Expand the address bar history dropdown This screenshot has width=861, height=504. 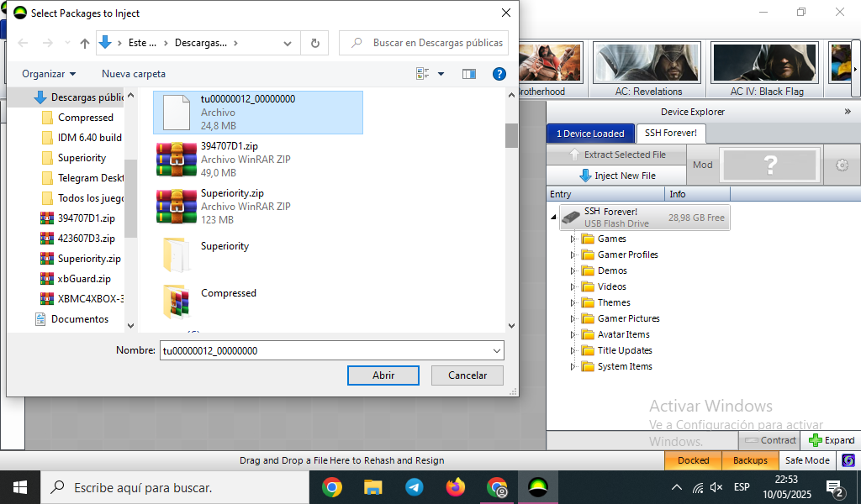(x=288, y=44)
